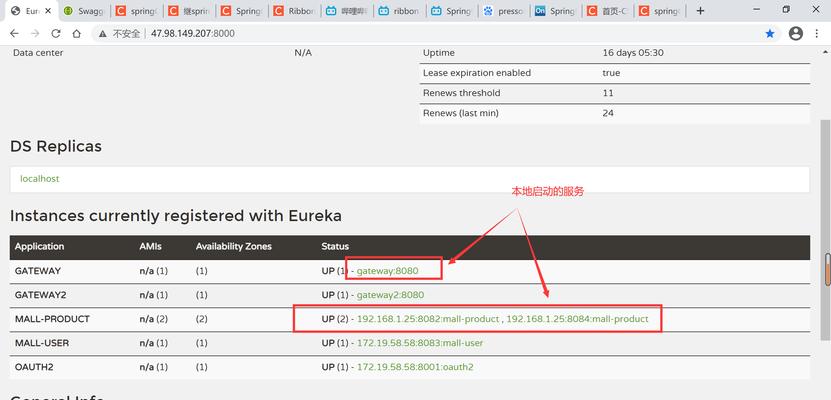The image size is (831, 400).
Task: Open a new browser tab
Action: pyautogui.click(x=700, y=11)
